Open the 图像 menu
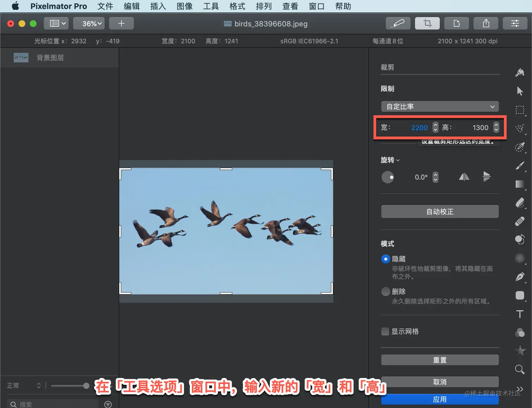Viewport: 532px width, 408px height. (x=184, y=6)
